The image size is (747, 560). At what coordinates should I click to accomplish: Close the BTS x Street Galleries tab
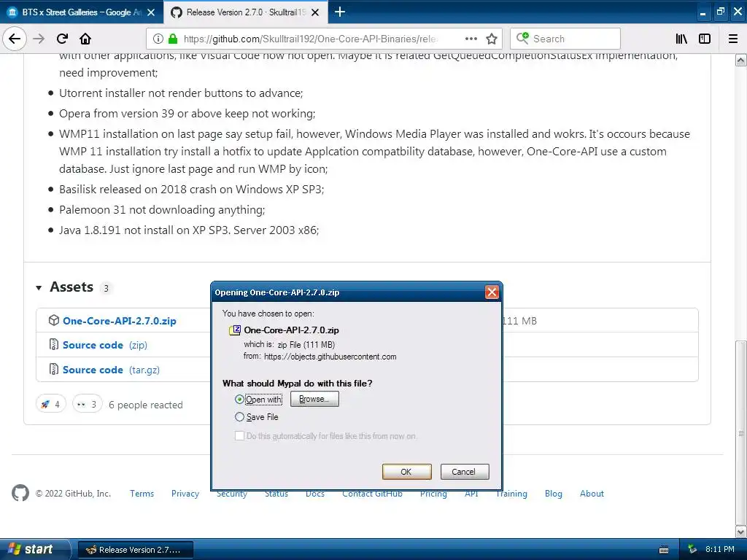click(x=151, y=12)
